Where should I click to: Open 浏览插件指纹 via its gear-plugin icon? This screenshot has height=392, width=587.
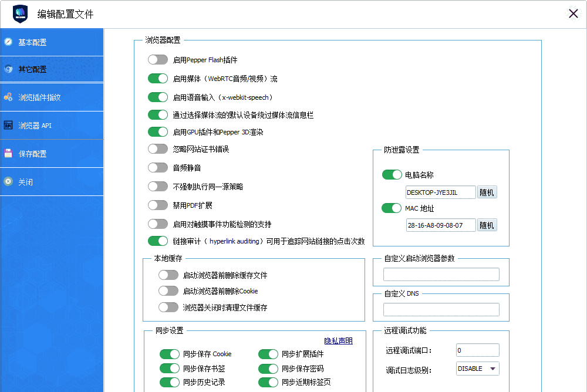[x=8, y=97]
